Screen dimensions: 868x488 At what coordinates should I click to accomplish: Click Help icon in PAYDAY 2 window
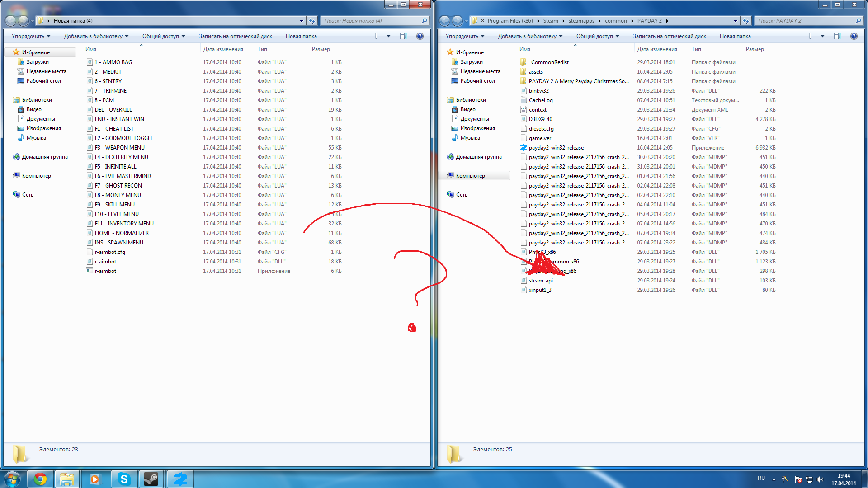tap(854, 36)
